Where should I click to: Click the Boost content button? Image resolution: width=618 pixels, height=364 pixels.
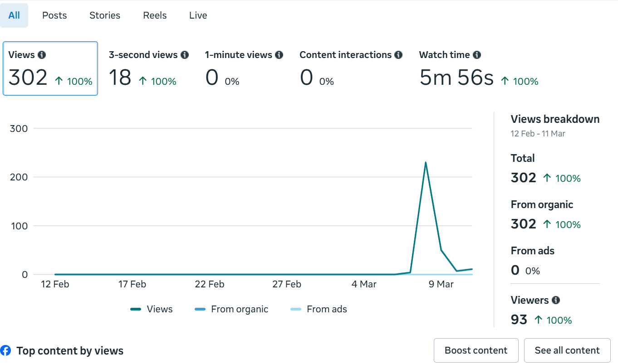[476, 350]
